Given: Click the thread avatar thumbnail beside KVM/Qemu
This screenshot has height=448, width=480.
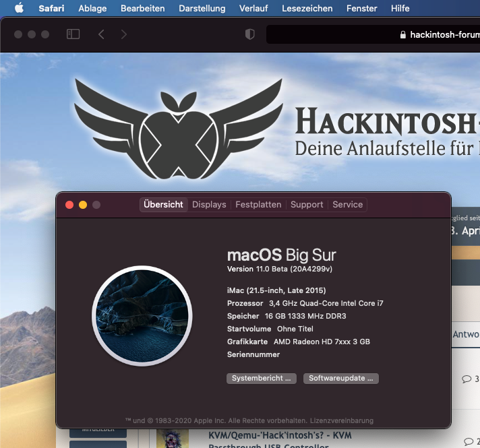Looking at the screenshot, I should [173, 439].
